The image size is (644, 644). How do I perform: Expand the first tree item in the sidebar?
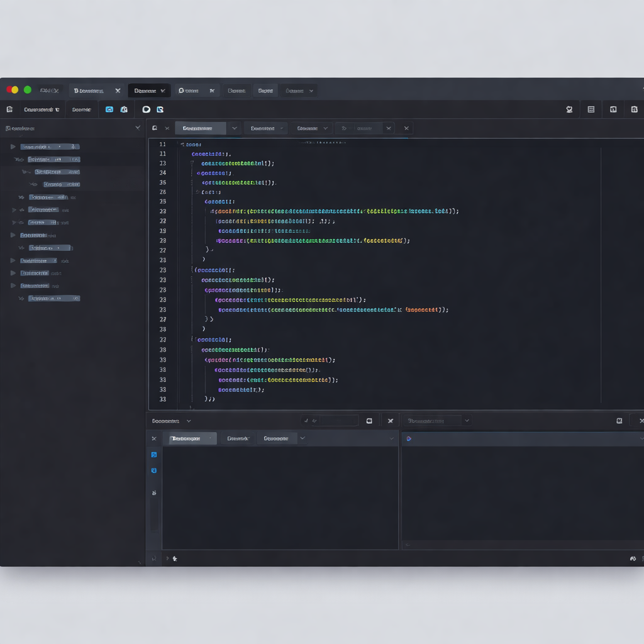pyautogui.click(x=13, y=147)
